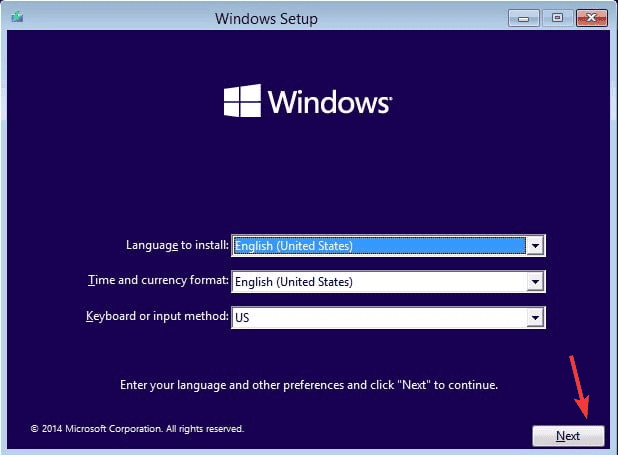
Task: Click the 2014 Microsoft Corporation copyright text
Action: point(137,429)
